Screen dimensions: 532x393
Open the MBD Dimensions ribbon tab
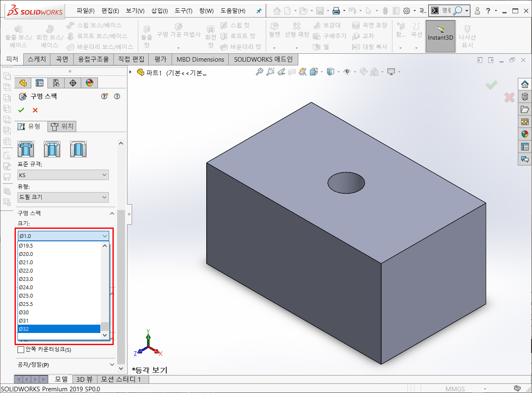[200, 59]
